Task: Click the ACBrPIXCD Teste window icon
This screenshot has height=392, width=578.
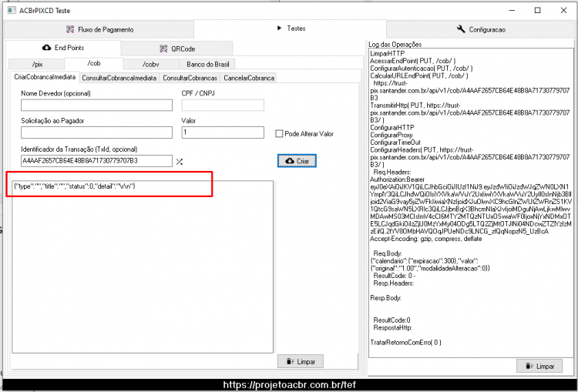Action: click(x=12, y=10)
